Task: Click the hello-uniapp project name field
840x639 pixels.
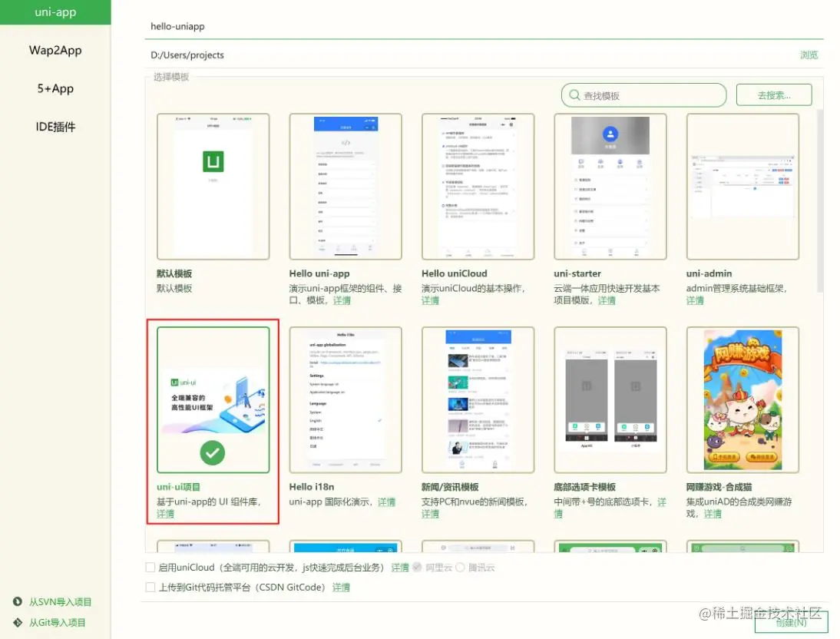Action: tap(307, 25)
